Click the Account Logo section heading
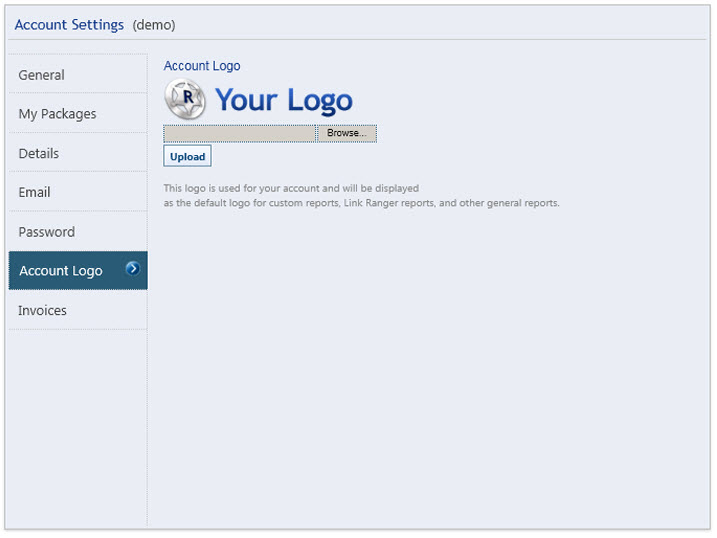The image size is (717, 538). 202,66
